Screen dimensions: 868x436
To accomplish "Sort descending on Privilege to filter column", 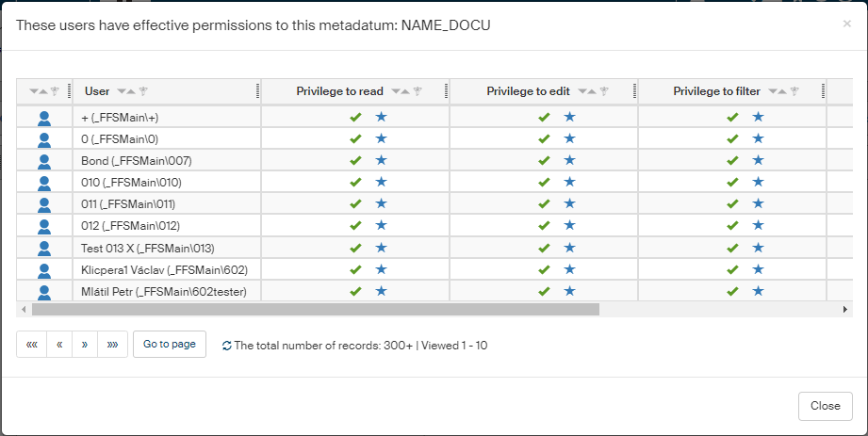I will tap(770, 91).
